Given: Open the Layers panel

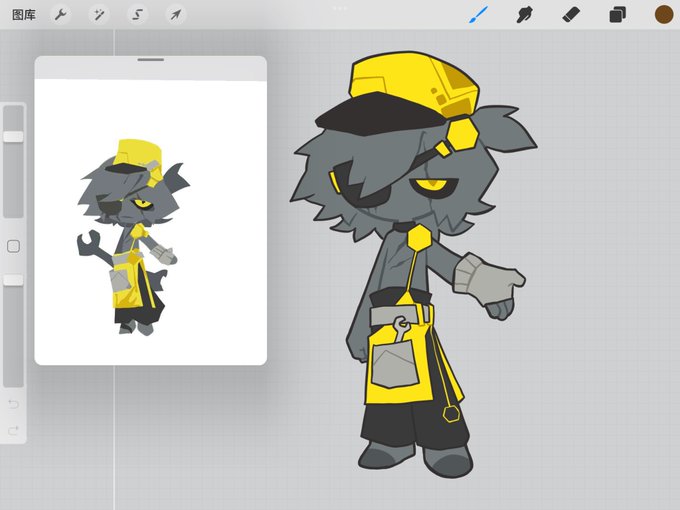Looking at the screenshot, I should (x=617, y=15).
